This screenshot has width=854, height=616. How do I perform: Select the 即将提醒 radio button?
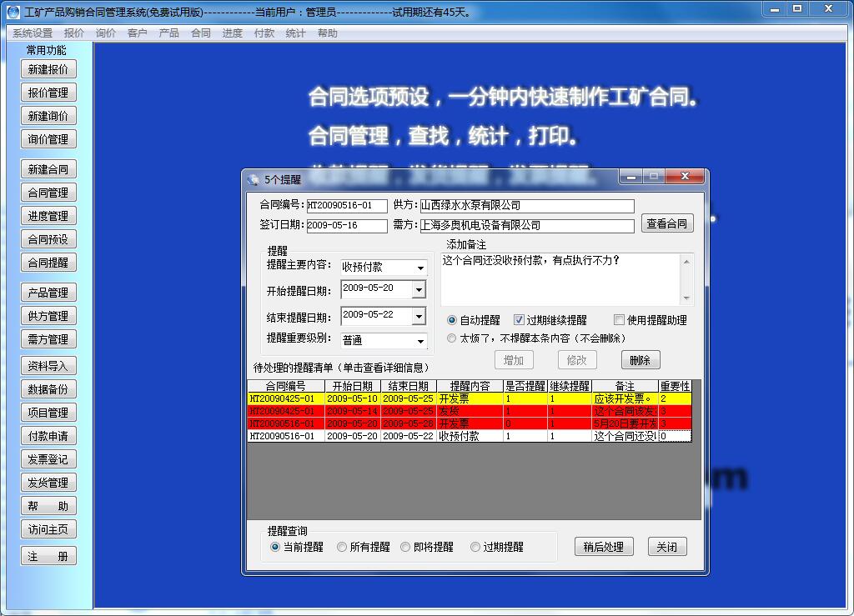click(x=405, y=547)
